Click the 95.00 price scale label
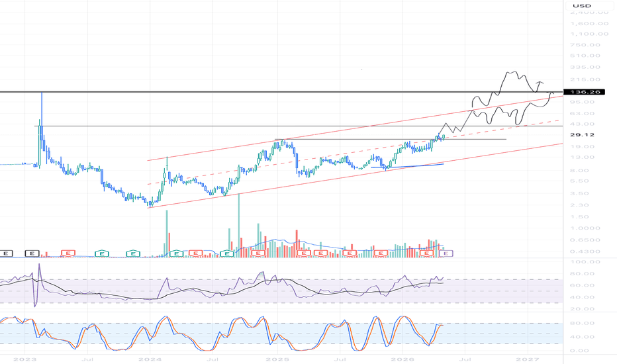The image size is (617, 364). pos(582,102)
